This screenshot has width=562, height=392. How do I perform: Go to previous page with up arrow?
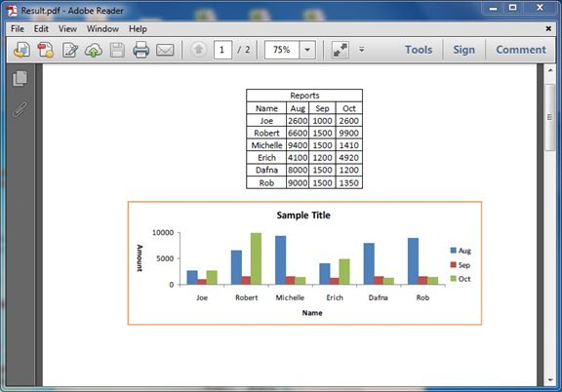click(198, 50)
